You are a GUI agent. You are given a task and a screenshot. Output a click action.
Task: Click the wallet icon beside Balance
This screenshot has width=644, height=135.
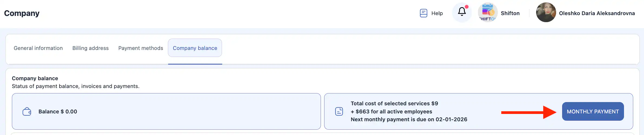coord(27,112)
